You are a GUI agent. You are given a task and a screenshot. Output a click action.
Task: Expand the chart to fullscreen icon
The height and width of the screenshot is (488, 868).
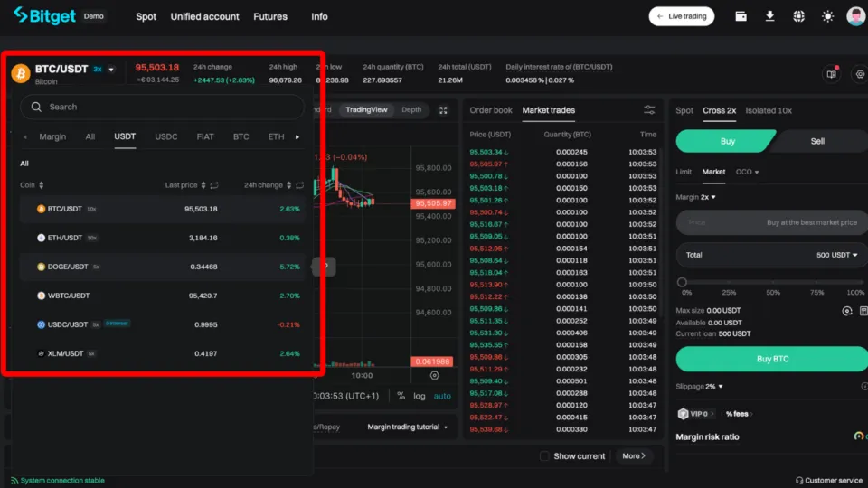click(x=443, y=110)
